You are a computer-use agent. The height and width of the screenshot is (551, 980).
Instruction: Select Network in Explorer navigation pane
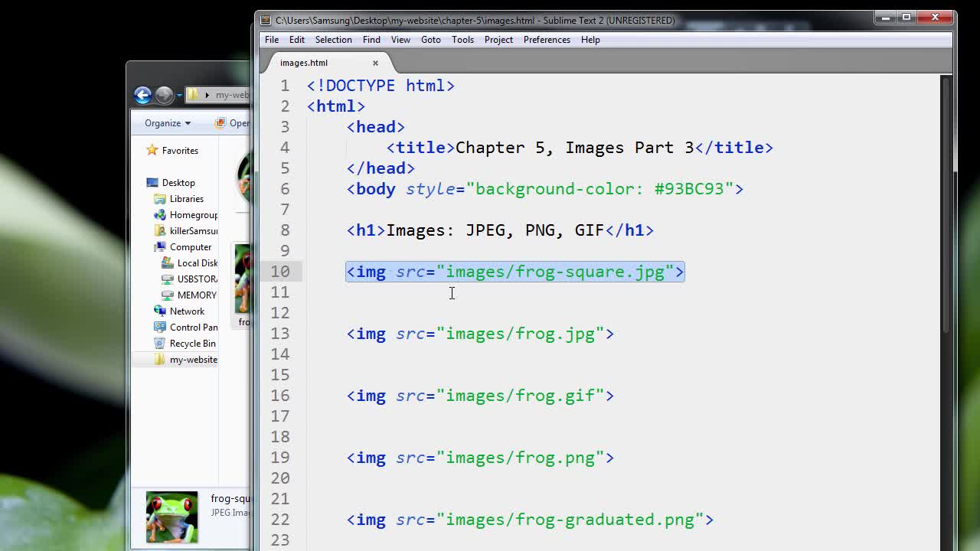(x=187, y=311)
